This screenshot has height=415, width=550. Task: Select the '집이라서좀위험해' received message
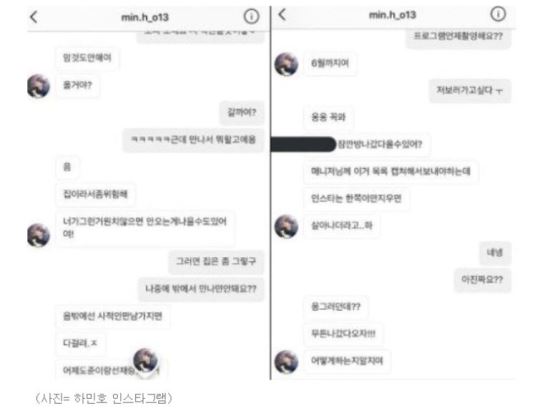click(95, 194)
